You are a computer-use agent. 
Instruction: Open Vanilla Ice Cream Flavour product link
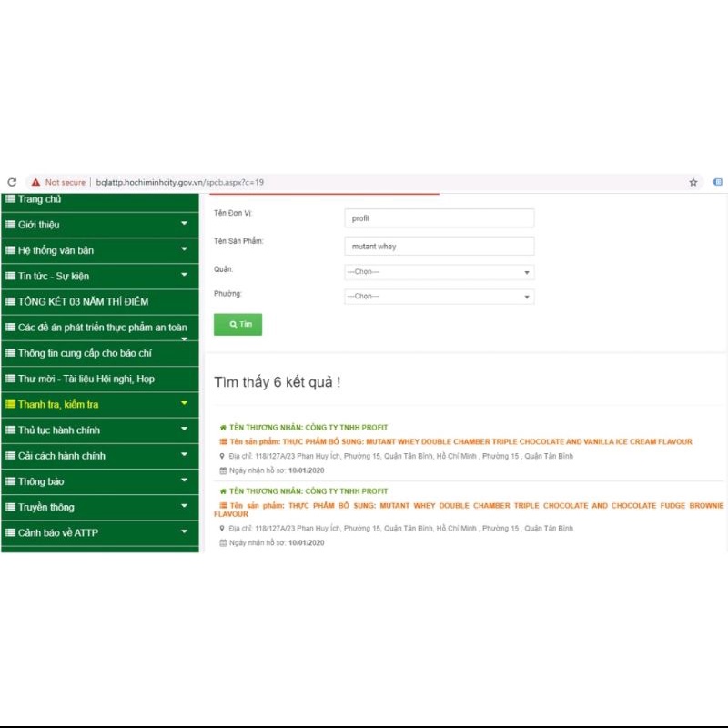pyautogui.click(x=461, y=441)
